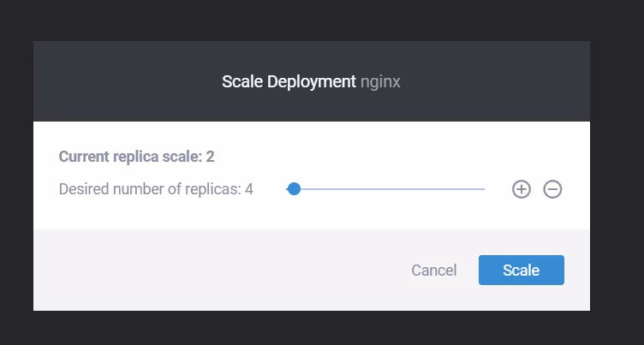Click the Current replica scale: 2 label
The height and width of the screenshot is (345, 644).
click(136, 157)
